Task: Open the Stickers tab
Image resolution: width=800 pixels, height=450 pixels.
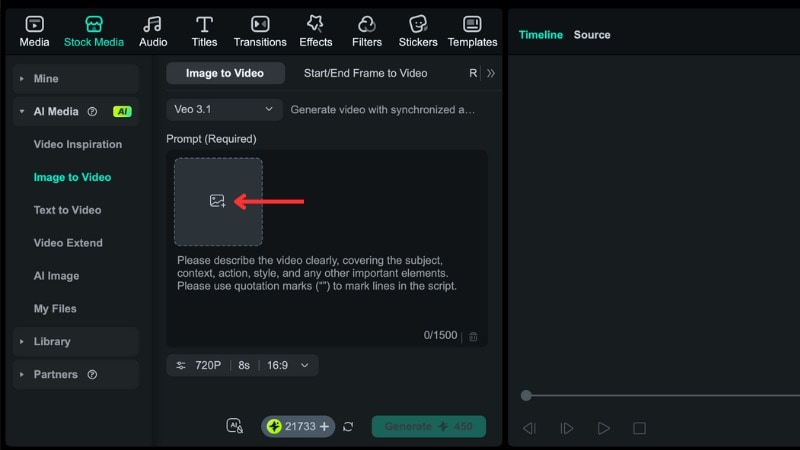Action: 418,32
